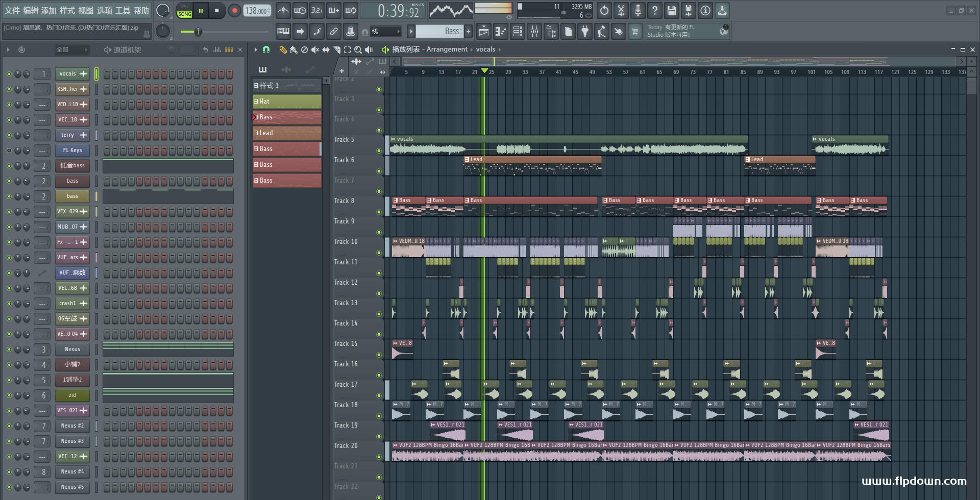Click the save project floppy icon
Viewport: 980px width, 500px height.
click(671, 10)
